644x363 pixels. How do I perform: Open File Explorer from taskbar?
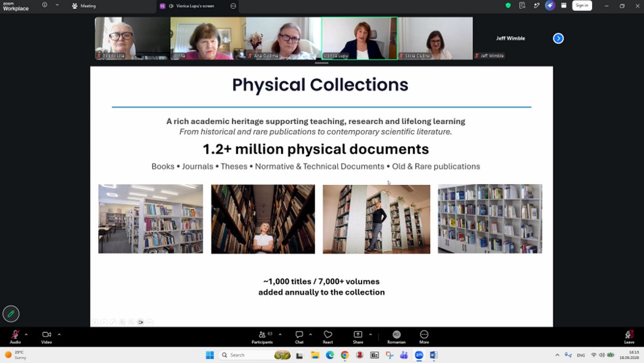click(x=315, y=355)
